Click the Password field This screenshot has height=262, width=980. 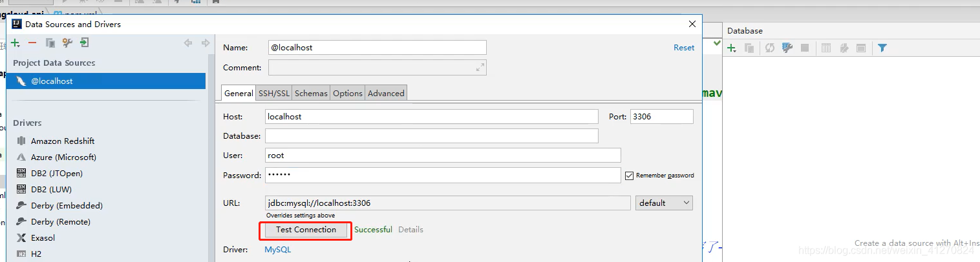(x=443, y=176)
